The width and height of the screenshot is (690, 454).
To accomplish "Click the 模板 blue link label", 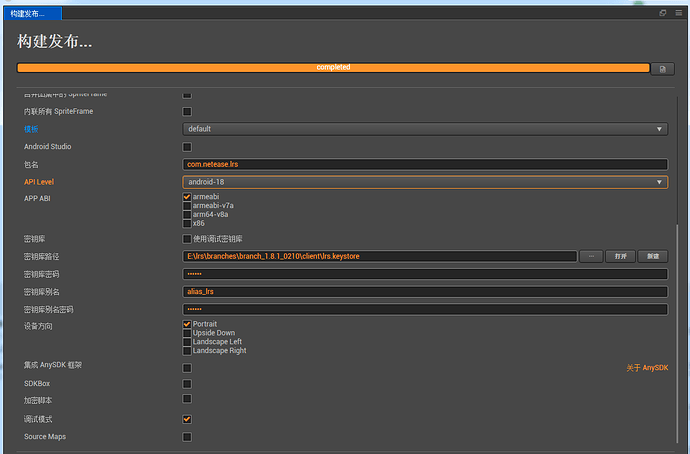I will click(x=31, y=129).
